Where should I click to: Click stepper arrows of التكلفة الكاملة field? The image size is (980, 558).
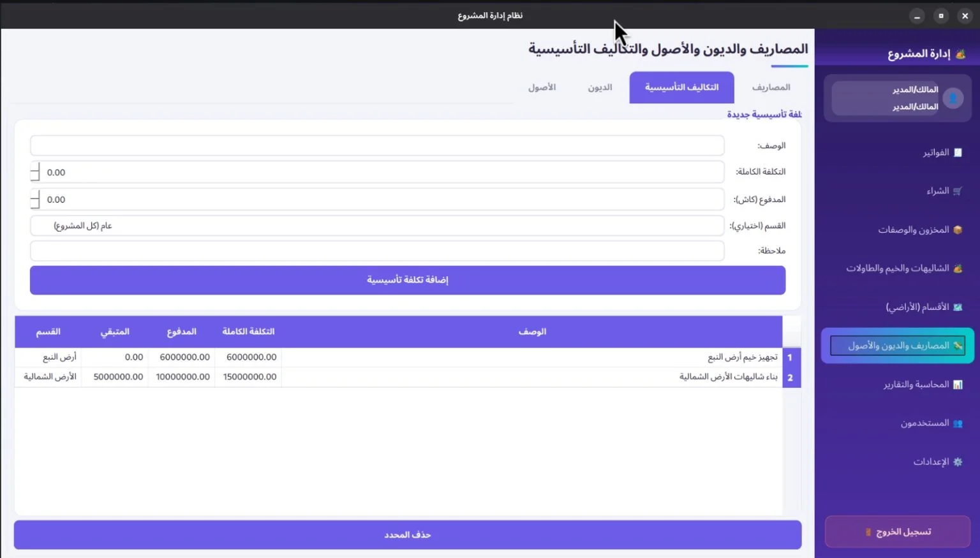(34, 172)
